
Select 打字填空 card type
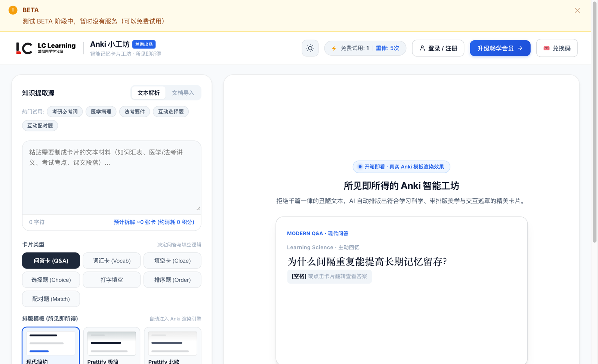112,280
